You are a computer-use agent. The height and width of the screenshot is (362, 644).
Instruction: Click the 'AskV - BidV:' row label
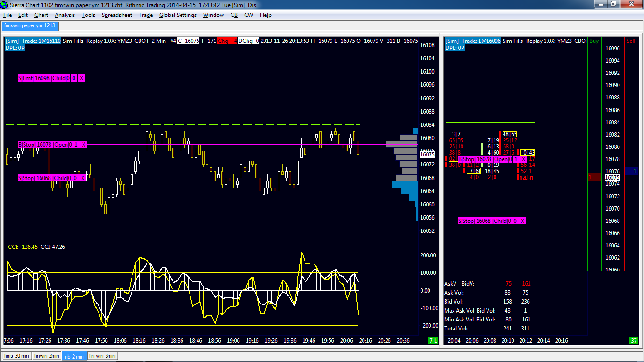(x=459, y=284)
